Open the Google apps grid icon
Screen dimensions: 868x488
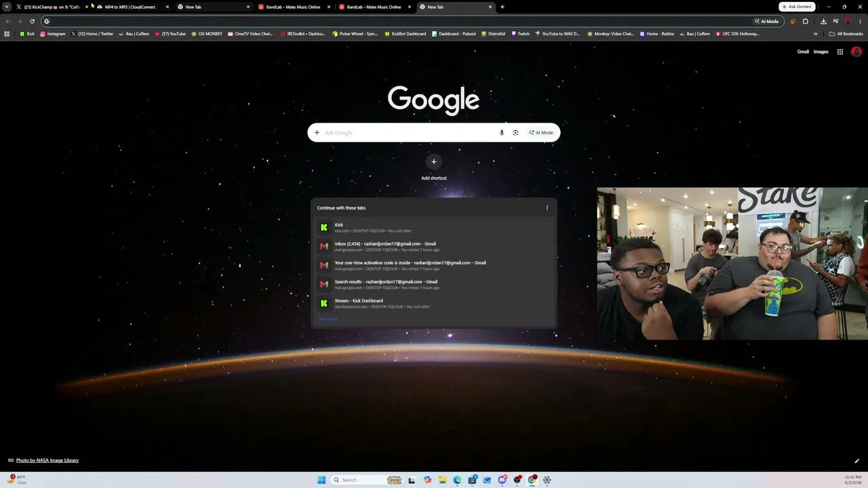840,52
